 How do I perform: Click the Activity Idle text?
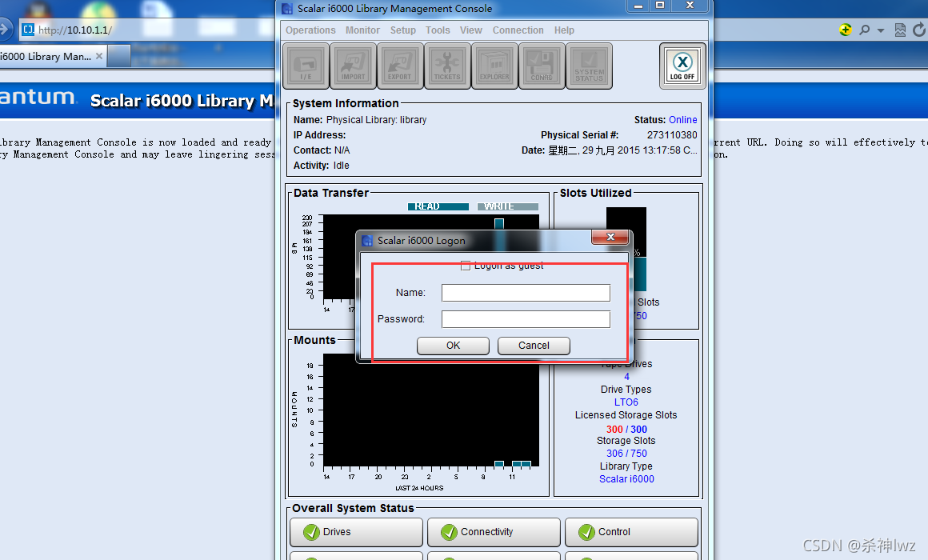pos(322,166)
